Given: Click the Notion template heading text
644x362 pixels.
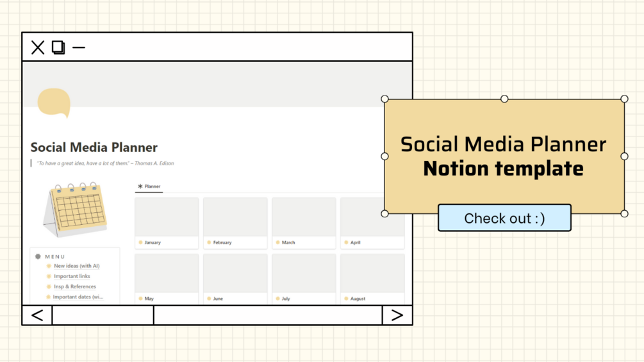Looking at the screenshot, I should [x=504, y=169].
